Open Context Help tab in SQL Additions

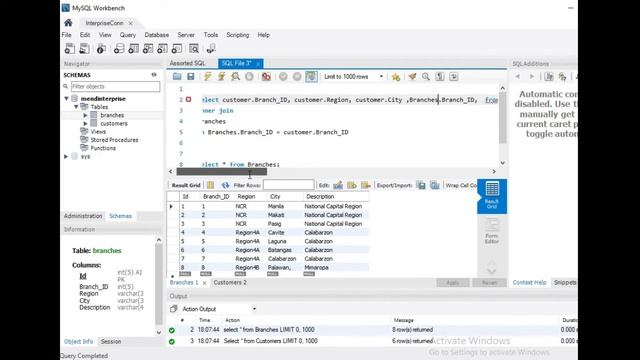(529, 282)
